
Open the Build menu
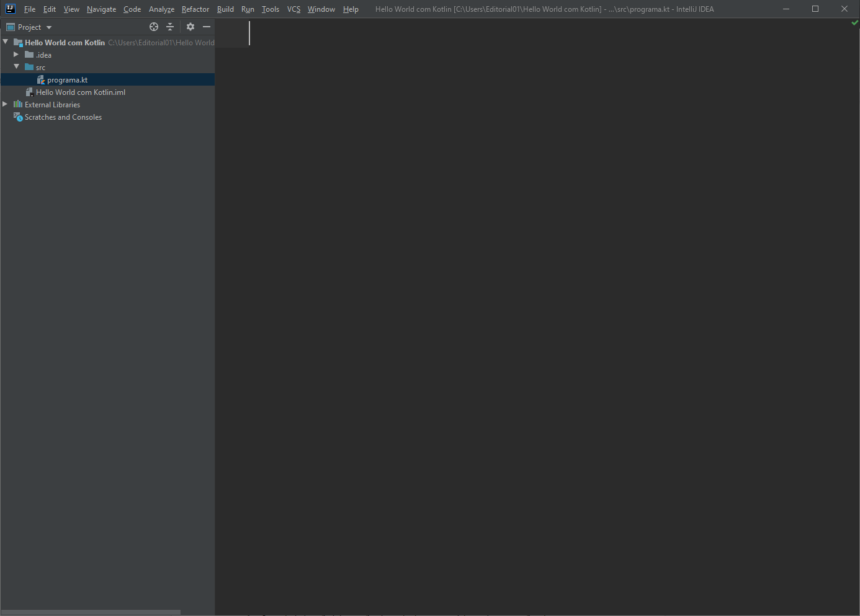click(225, 9)
